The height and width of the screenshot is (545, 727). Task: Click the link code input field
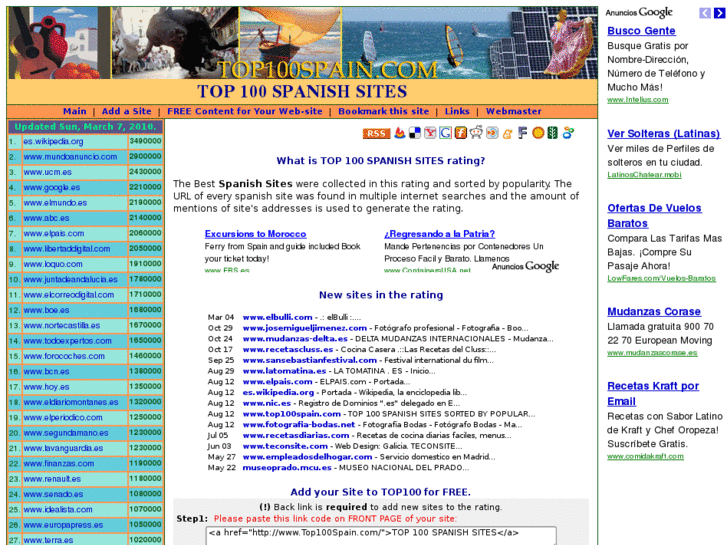(381, 534)
